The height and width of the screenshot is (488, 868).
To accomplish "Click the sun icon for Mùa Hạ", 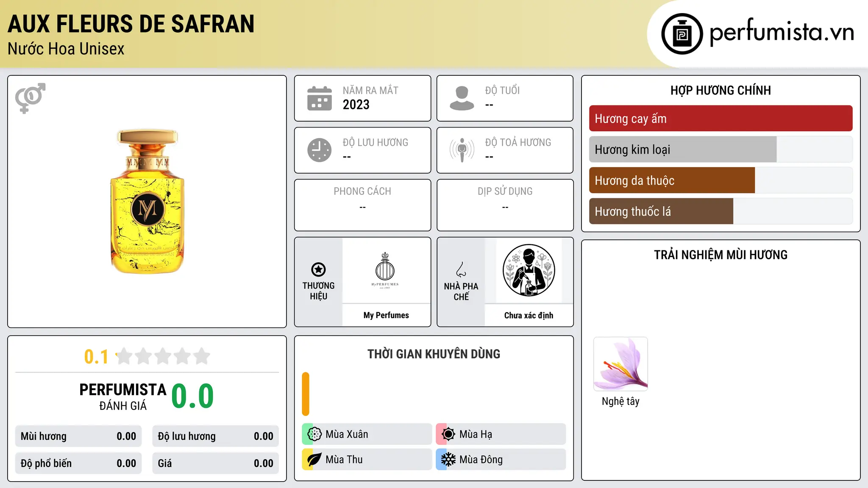I will (x=448, y=434).
